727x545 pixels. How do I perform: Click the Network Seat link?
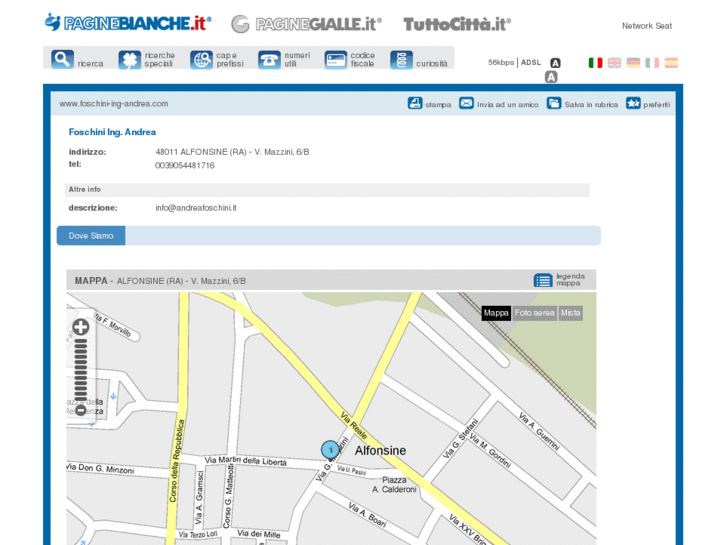(x=647, y=26)
